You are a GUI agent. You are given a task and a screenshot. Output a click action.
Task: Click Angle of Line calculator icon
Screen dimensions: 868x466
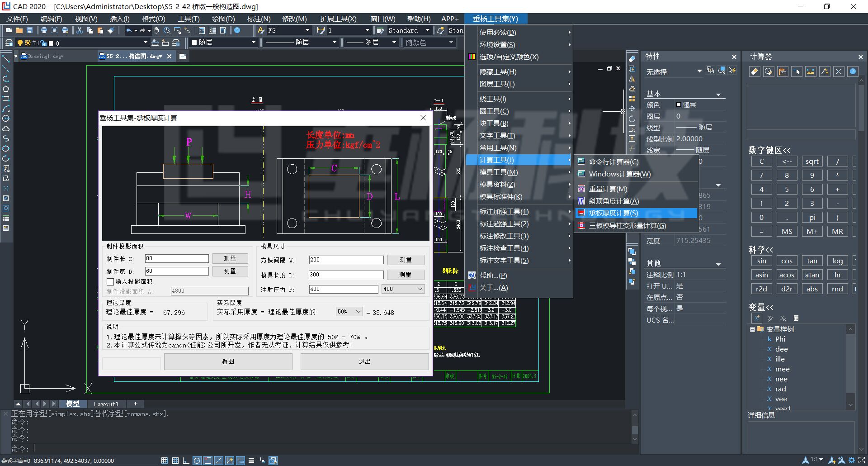point(825,71)
